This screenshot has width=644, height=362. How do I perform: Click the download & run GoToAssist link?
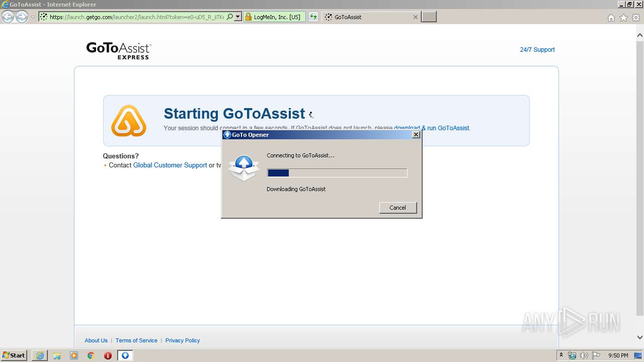pyautogui.click(x=431, y=128)
